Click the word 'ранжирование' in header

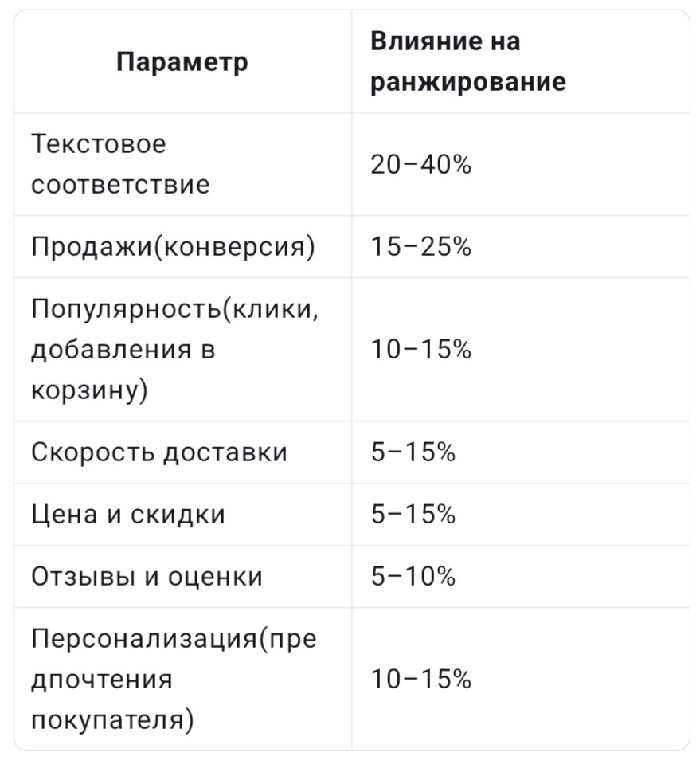pos(467,83)
